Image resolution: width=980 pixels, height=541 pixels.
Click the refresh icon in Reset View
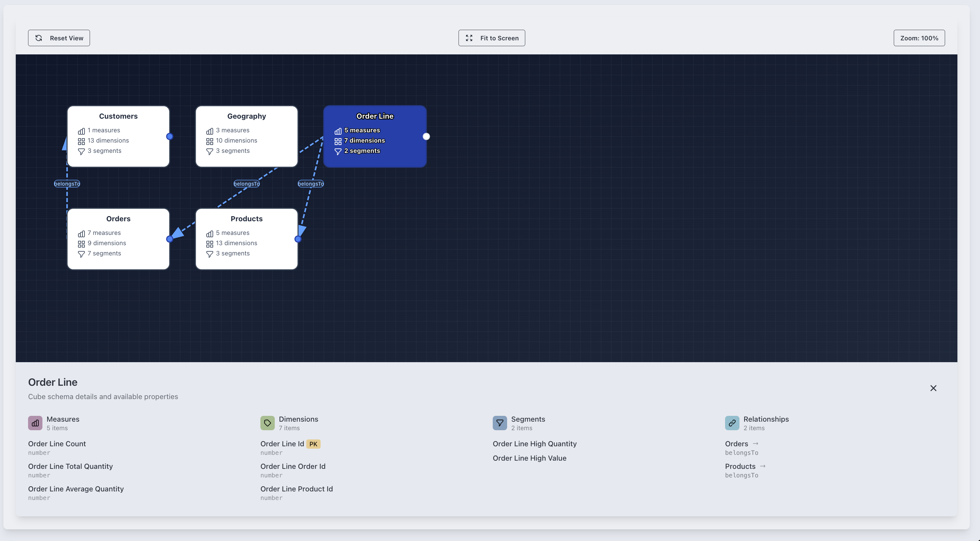pos(39,38)
